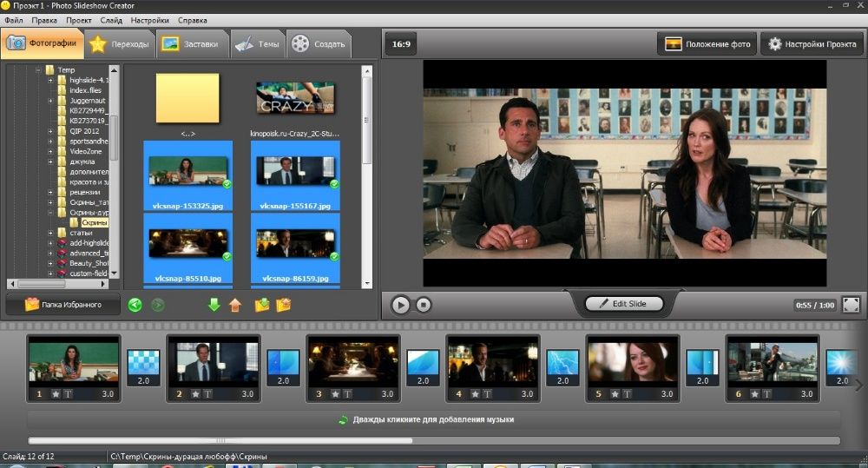The width and height of the screenshot is (868, 468).
Task: Stop the slideshow preview
Action: click(424, 305)
